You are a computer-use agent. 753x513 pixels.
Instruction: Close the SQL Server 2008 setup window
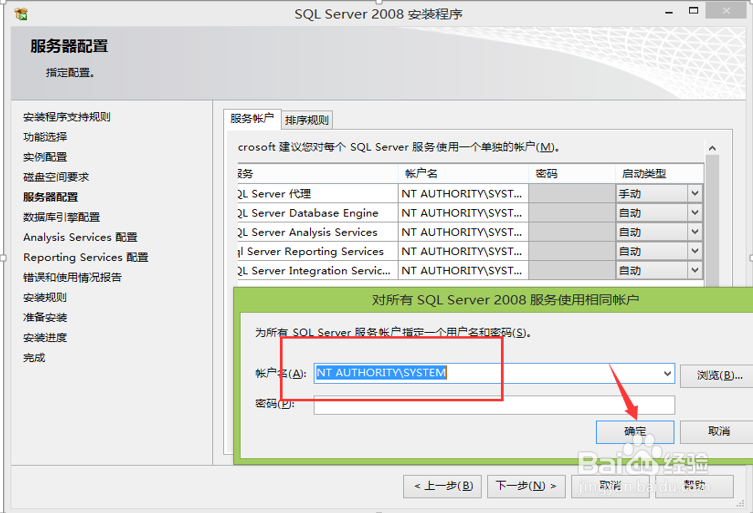click(727, 11)
